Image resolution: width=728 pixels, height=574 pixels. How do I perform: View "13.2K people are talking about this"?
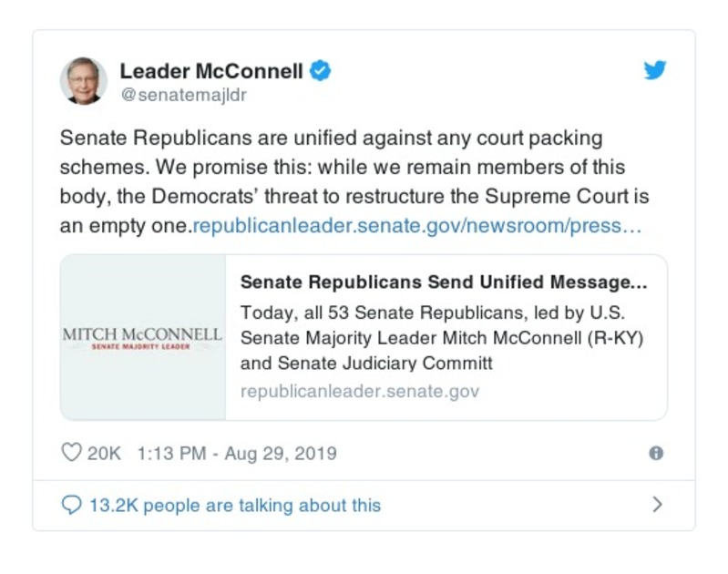point(234,505)
